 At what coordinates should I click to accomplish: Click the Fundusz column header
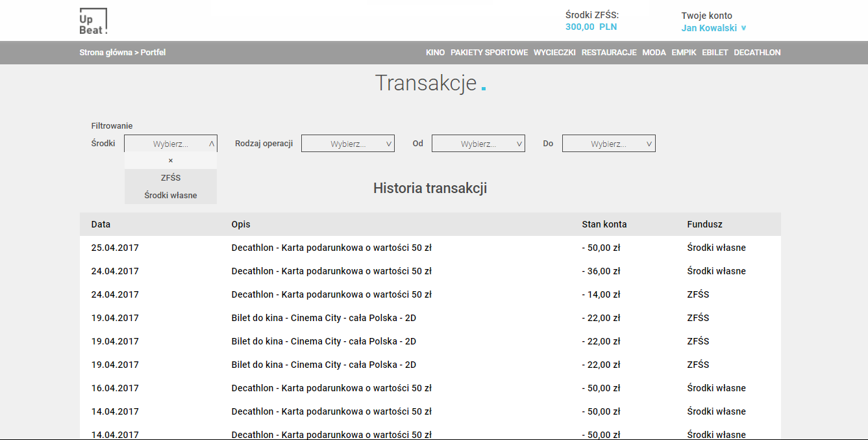[704, 224]
